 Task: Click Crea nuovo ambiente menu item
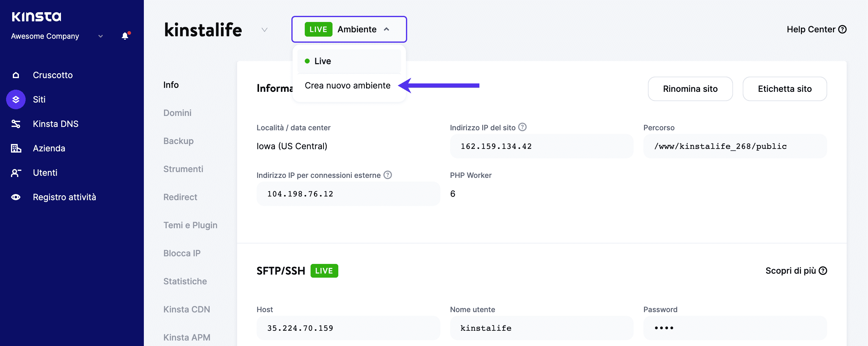(348, 85)
